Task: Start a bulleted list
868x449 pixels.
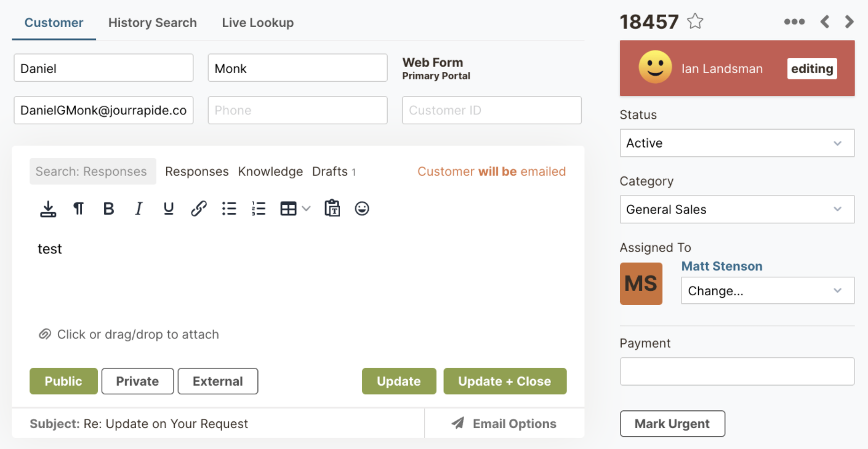Action: pos(229,209)
